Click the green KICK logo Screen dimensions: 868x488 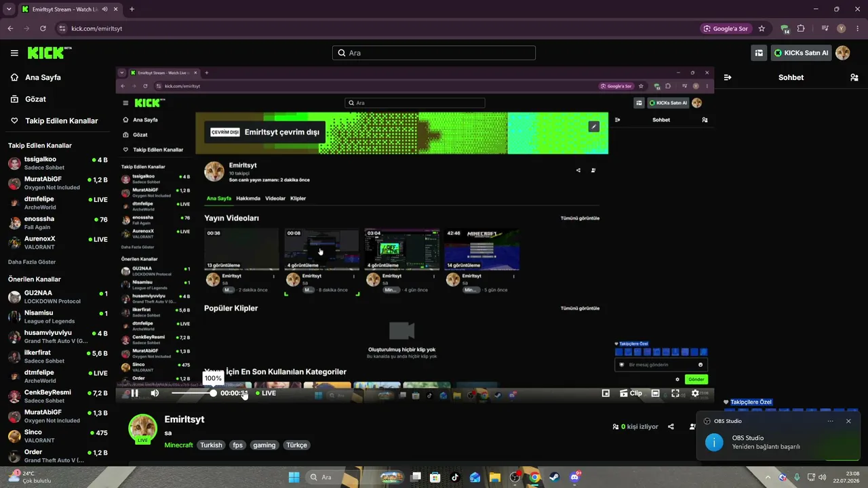coord(49,53)
